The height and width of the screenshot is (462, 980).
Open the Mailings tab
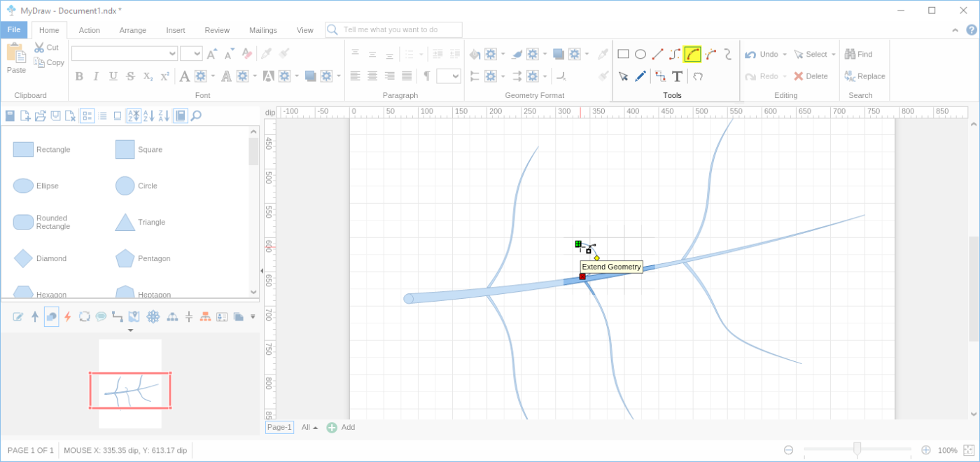262,30
